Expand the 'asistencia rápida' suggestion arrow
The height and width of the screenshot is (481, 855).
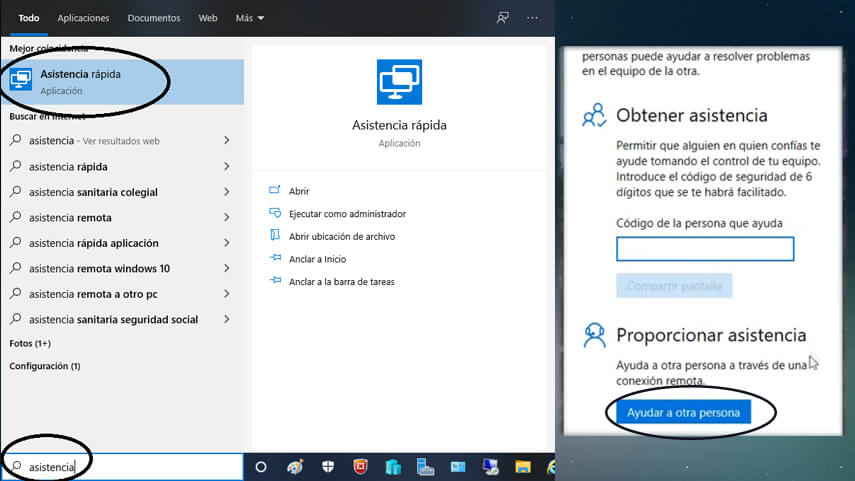[x=227, y=166]
